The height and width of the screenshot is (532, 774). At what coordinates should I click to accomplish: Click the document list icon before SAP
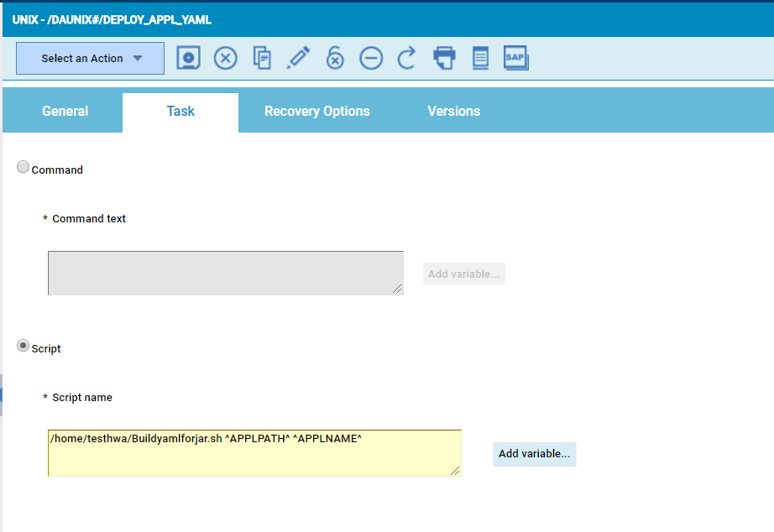480,58
